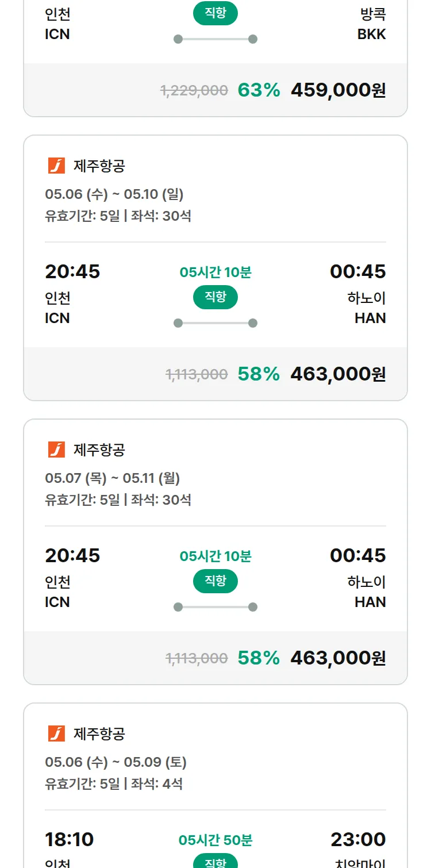Image resolution: width=431 pixels, height=868 pixels.
Task: Select the 459,000원 Bangkok fare
Action: pyautogui.click(x=338, y=90)
